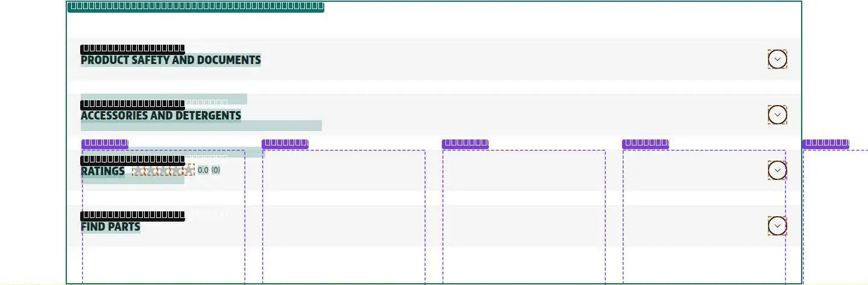The image size is (868, 285).
Task: Click the star rating icons beside Ratings
Action: (163, 170)
